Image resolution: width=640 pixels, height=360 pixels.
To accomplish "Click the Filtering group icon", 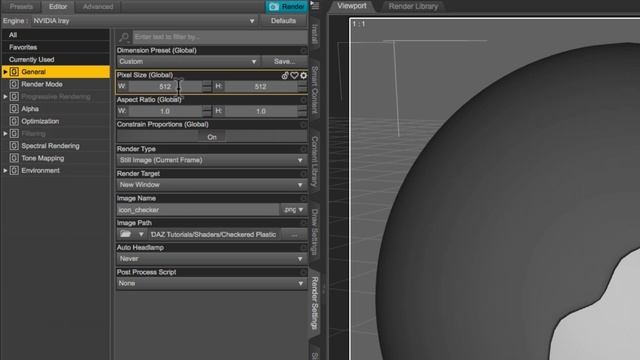I will tap(14, 133).
